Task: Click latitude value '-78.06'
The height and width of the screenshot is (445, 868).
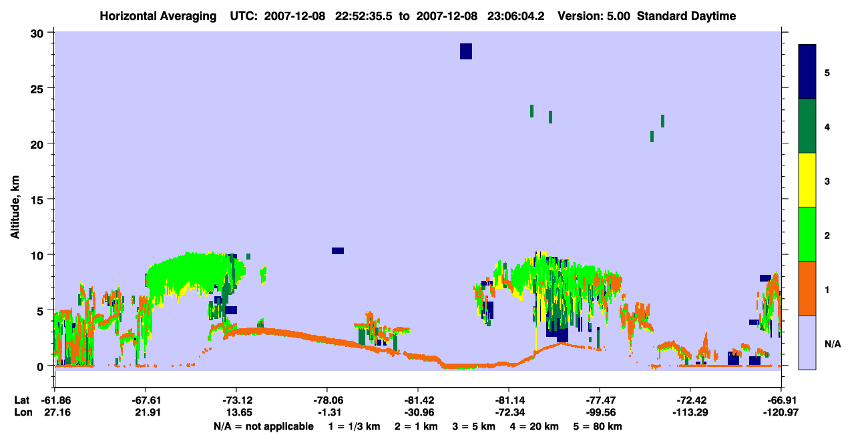Action: pos(327,400)
